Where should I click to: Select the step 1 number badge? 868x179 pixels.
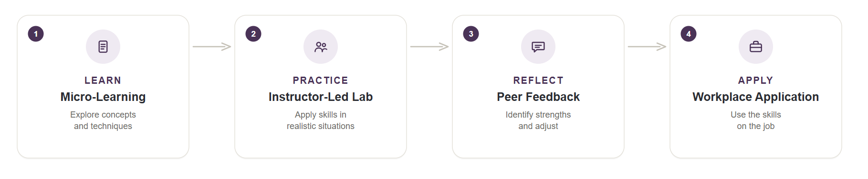(x=36, y=34)
